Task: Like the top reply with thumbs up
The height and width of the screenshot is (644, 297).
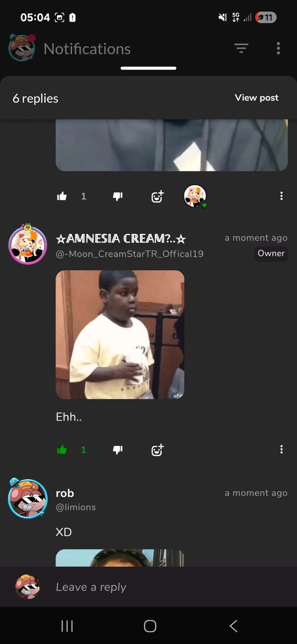Action: click(x=62, y=196)
